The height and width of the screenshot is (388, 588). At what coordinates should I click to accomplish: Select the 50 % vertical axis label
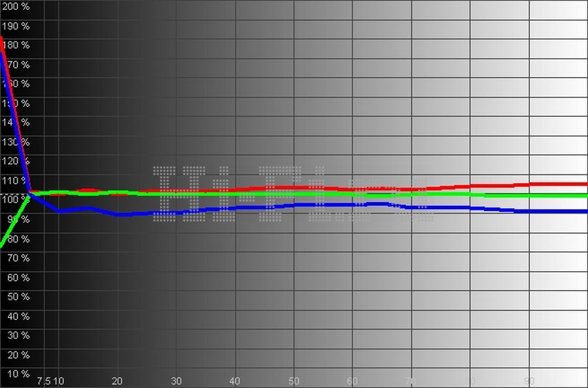(x=17, y=297)
